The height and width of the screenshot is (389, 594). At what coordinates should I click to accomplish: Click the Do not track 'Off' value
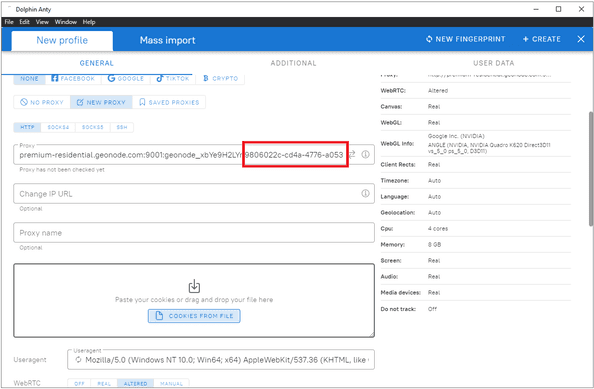(432, 309)
